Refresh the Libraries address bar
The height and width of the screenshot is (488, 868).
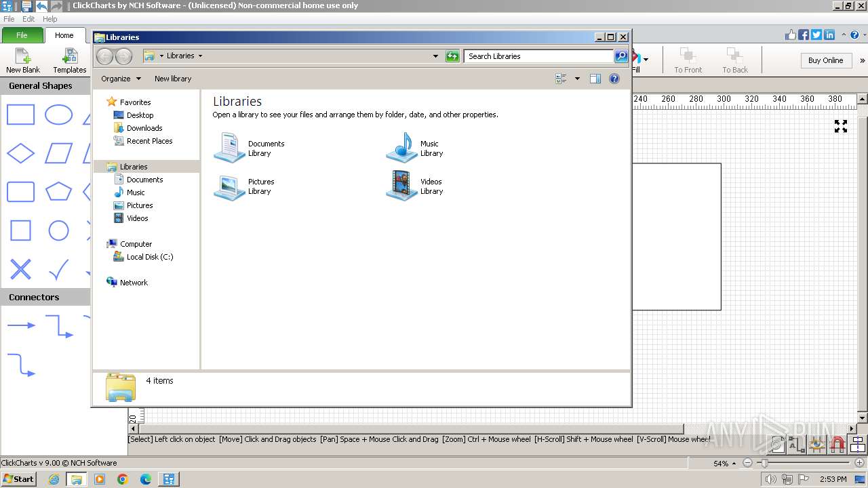[x=452, y=56]
